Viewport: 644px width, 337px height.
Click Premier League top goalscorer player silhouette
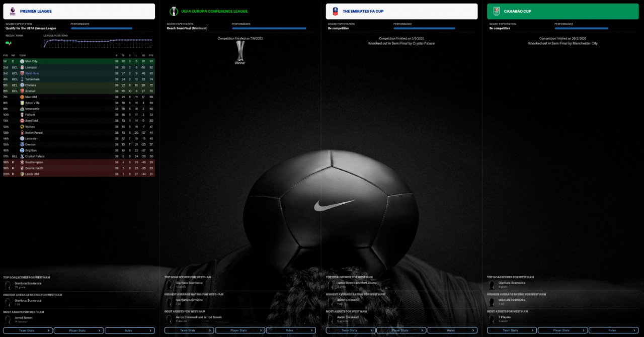pyautogui.click(x=8, y=285)
